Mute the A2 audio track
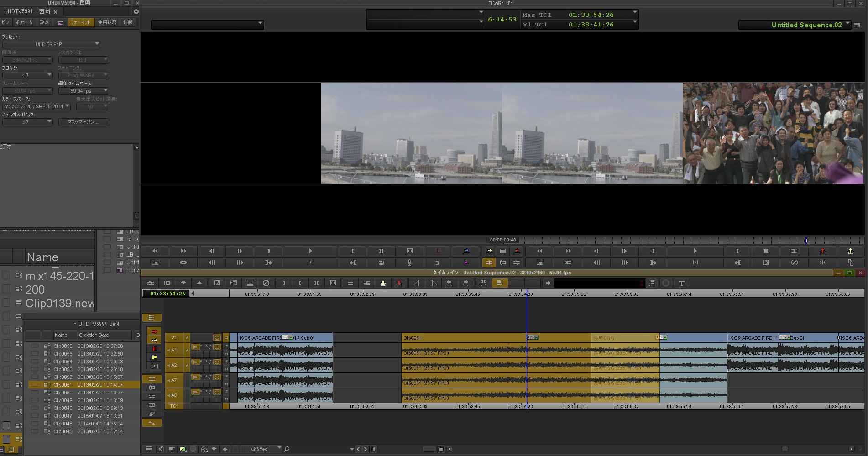868x456 pixels. point(226,369)
